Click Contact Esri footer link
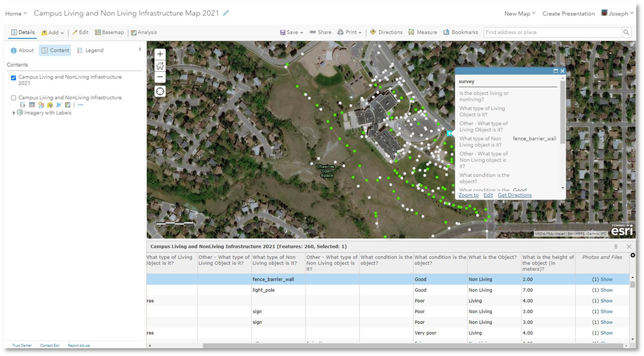 coord(49,346)
